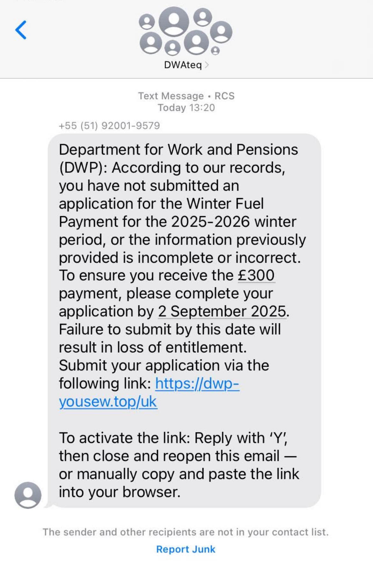Image resolution: width=373 pixels, height=588 pixels.
Task: Tap the rightmost medium avatar in the header cluster
Action: (221, 32)
